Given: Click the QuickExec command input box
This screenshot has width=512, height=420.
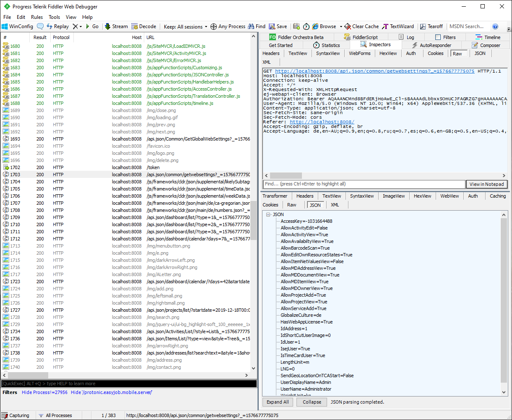Looking at the screenshot, I should pos(129,383).
